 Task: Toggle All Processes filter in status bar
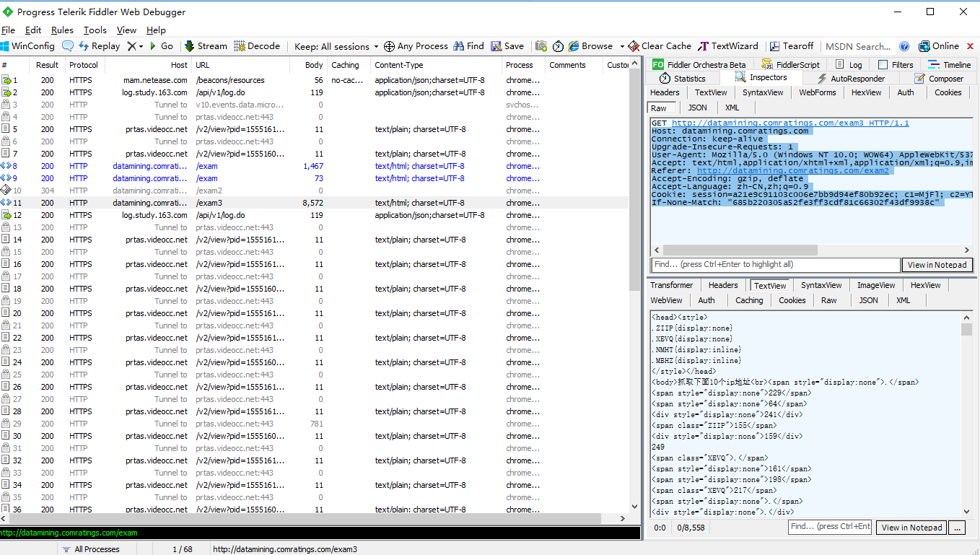click(91, 549)
